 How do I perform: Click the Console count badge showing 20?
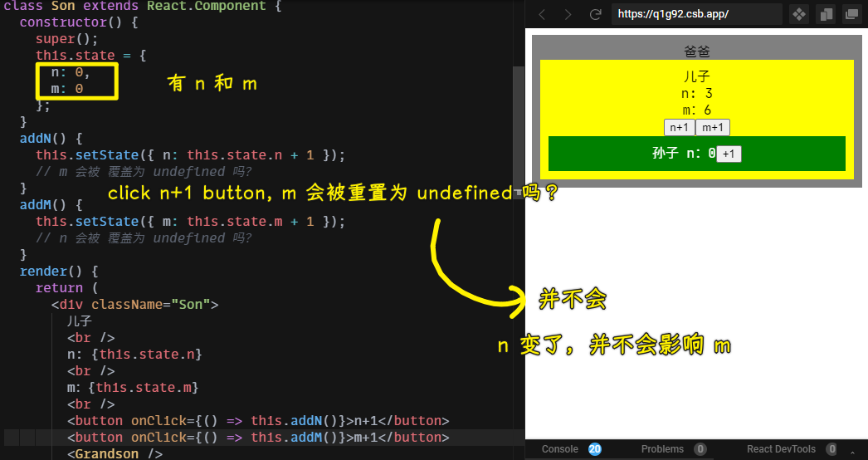(x=595, y=449)
